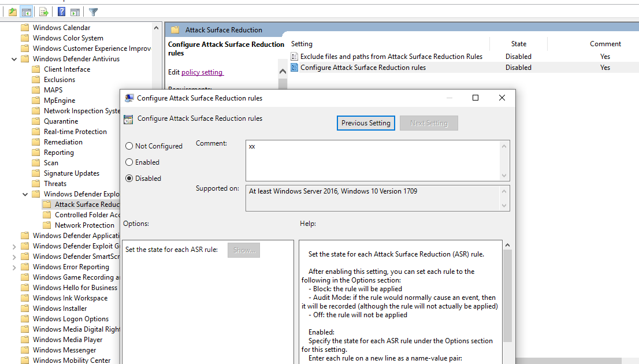Screen dimensions: 639x364
Task: Click the folder icon in Attack Surface Reduction header
Action: click(x=175, y=30)
